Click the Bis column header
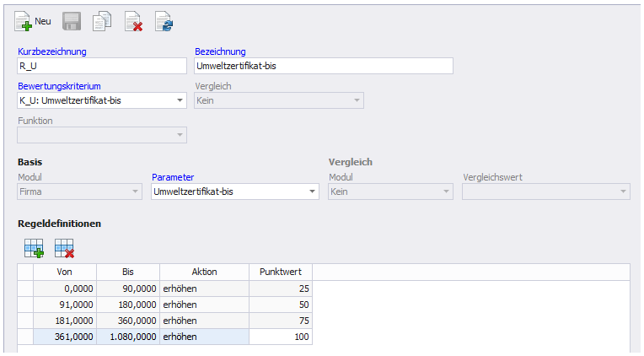The width and height of the screenshot is (644, 356). tap(127, 272)
